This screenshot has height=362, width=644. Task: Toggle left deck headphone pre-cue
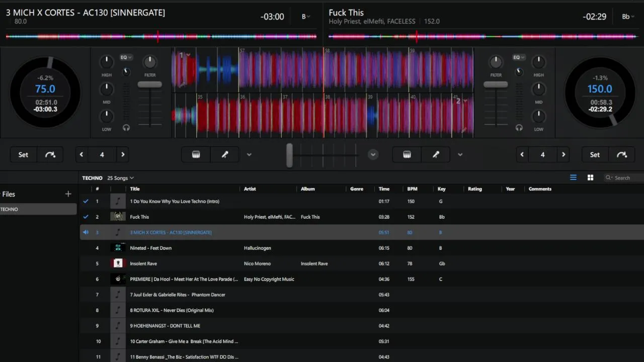[x=126, y=128]
